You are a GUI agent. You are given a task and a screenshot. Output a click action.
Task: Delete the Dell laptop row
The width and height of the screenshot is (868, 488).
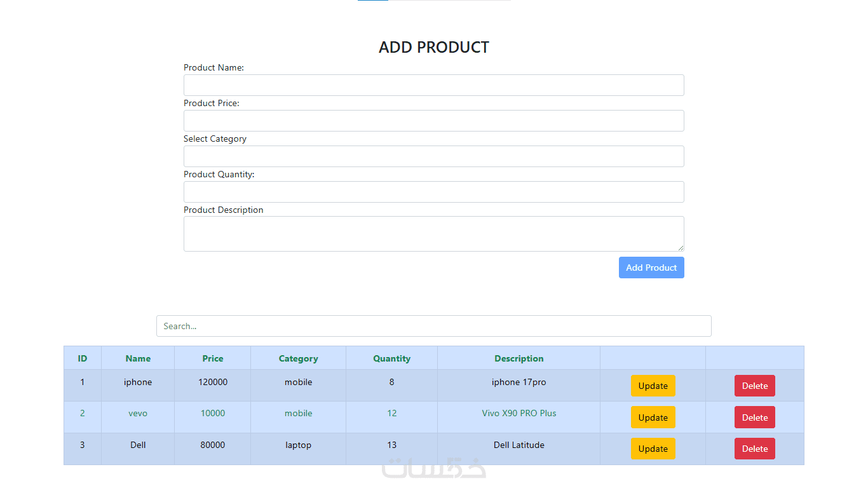point(754,449)
